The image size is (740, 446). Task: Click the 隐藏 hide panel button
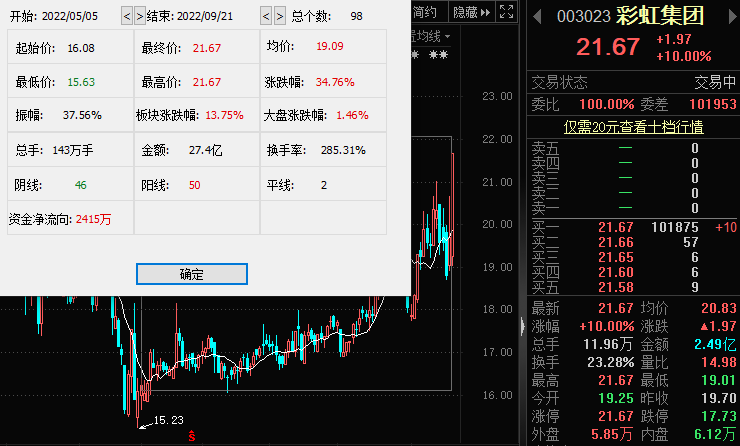[471, 12]
